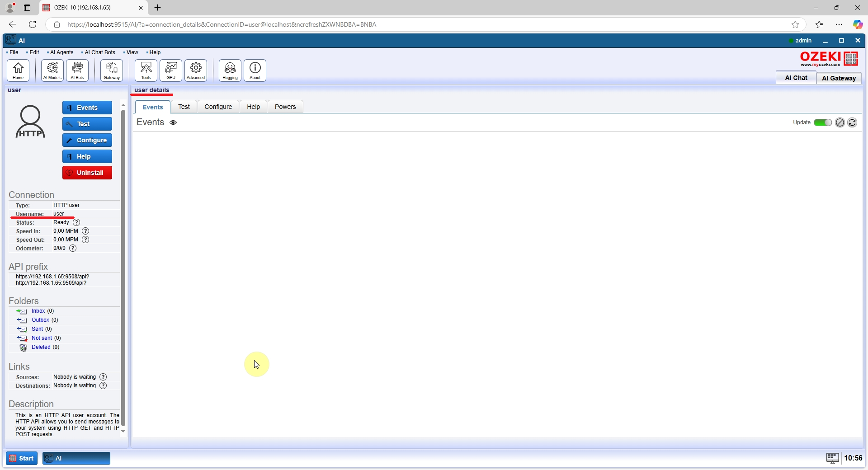Click the Status help question mark
Image resolution: width=868 pixels, height=470 pixels.
(76, 222)
